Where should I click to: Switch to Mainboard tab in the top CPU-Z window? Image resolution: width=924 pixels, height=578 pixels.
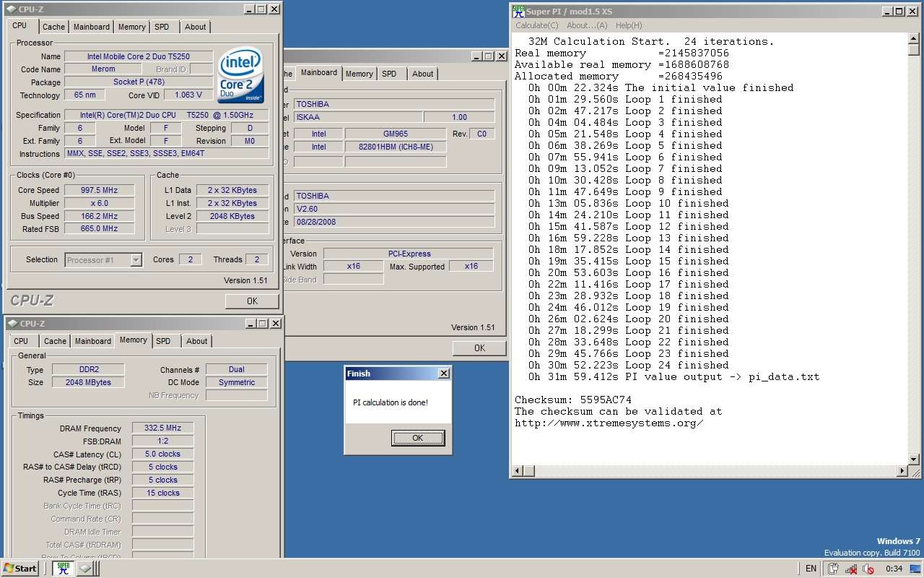pyautogui.click(x=92, y=27)
